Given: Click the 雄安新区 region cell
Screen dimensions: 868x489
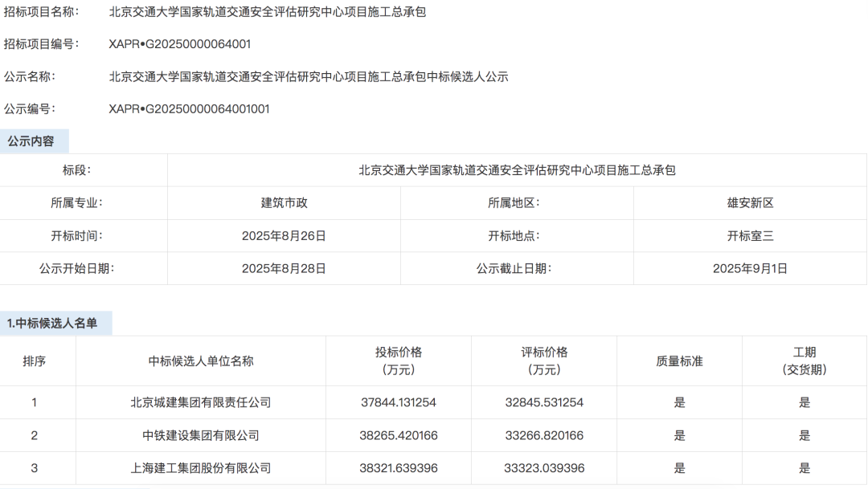Looking at the screenshot, I should [751, 203].
